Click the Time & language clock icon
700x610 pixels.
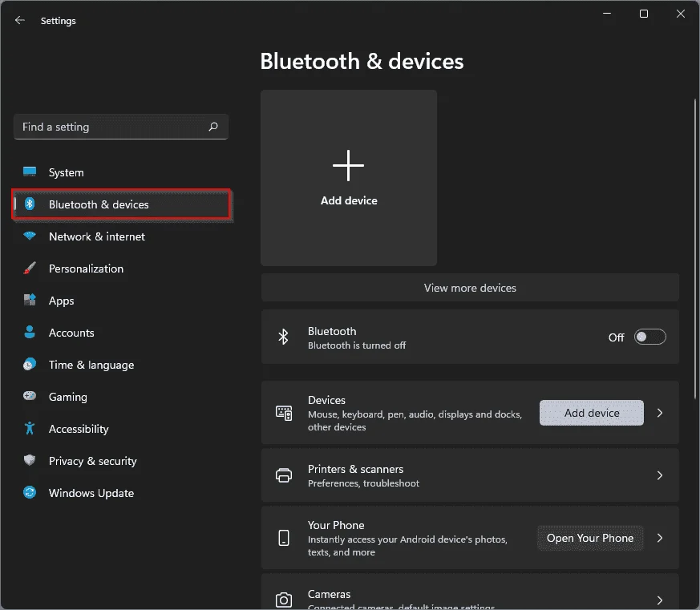pos(30,364)
